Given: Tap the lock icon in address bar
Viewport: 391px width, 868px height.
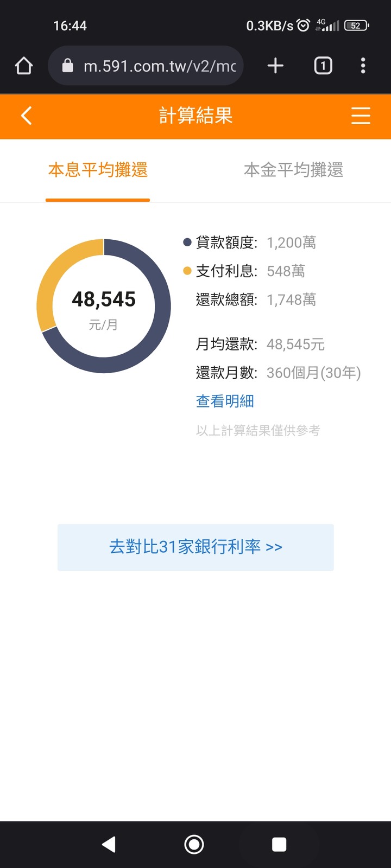Looking at the screenshot, I should tap(67, 66).
